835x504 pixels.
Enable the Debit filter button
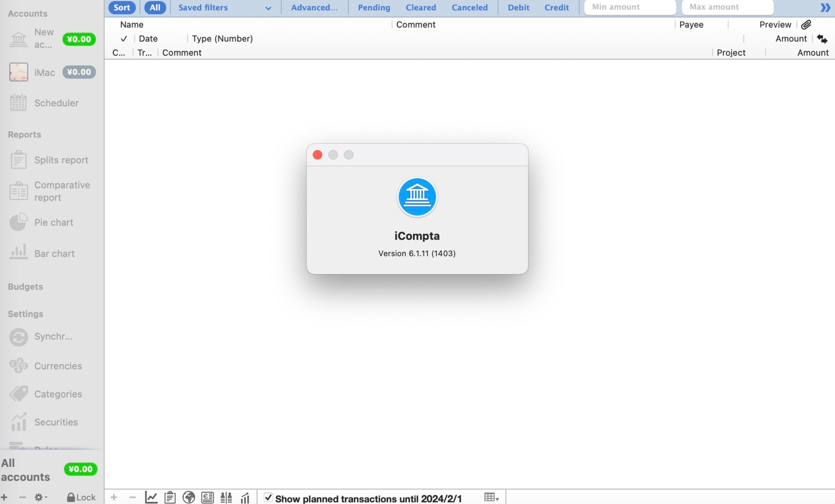tap(518, 7)
